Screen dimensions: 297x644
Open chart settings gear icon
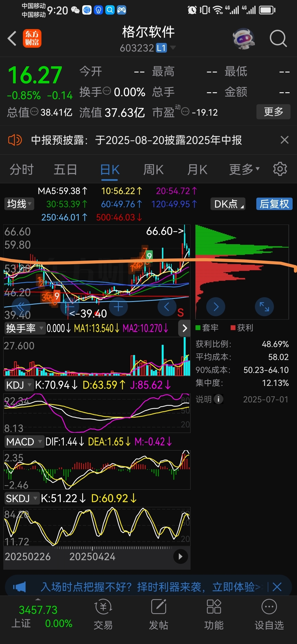pyautogui.click(x=280, y=169)
